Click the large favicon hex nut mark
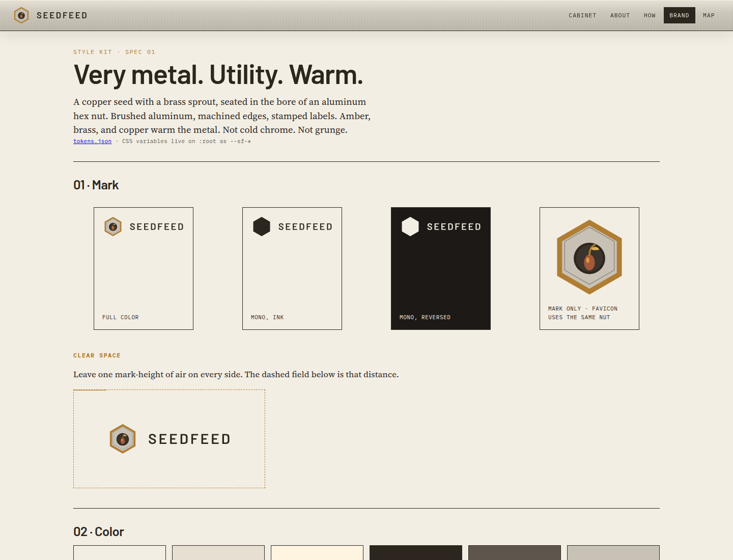 pyautogui.click(x=589, y=257)
